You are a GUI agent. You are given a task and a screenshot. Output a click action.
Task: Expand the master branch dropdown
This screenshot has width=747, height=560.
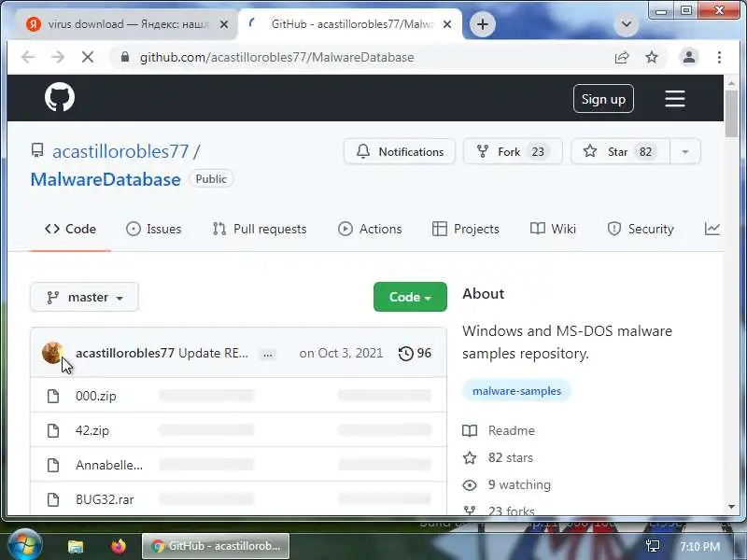tap(84, 297)
